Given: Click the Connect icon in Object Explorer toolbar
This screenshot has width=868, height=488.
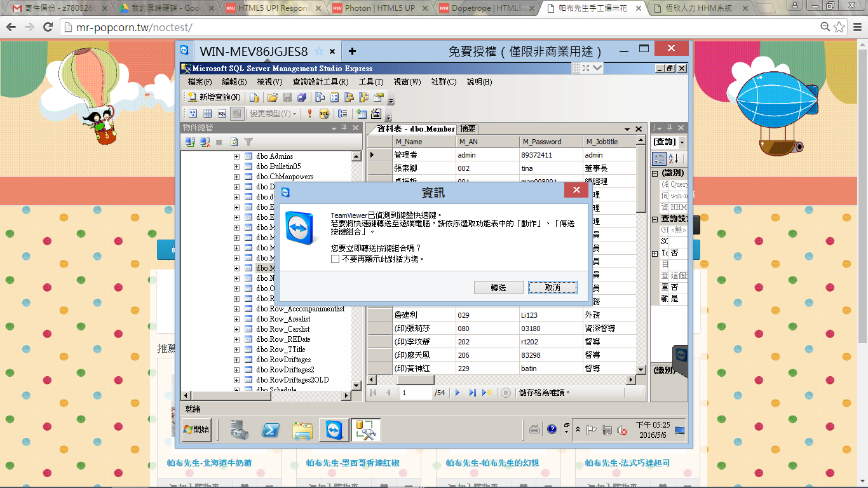Looking at the screenshot, I should pos(190,142).
